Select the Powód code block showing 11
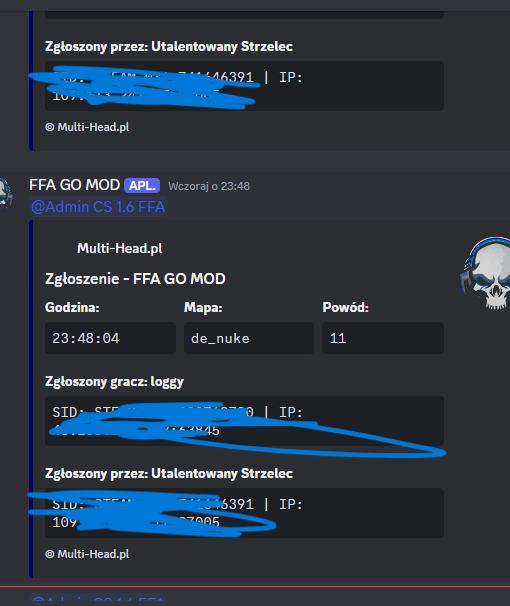The image size is (510, 606). click(383, 338)
